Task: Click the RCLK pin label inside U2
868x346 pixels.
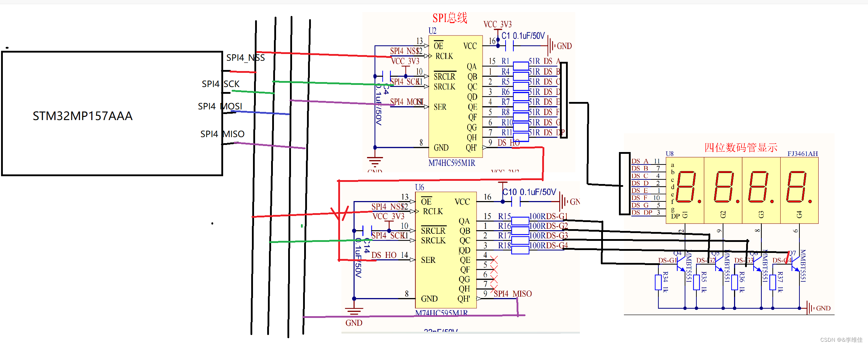Action: [x=444, y=56]
